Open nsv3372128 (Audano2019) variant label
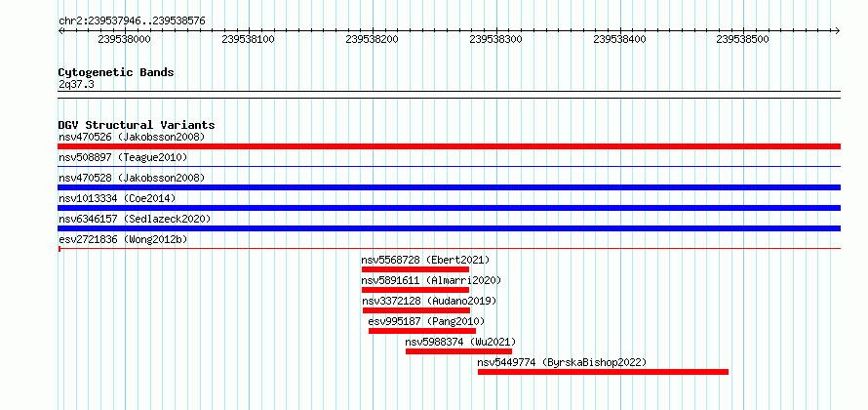This screenshot has width=868, height=410. [429, 301]
